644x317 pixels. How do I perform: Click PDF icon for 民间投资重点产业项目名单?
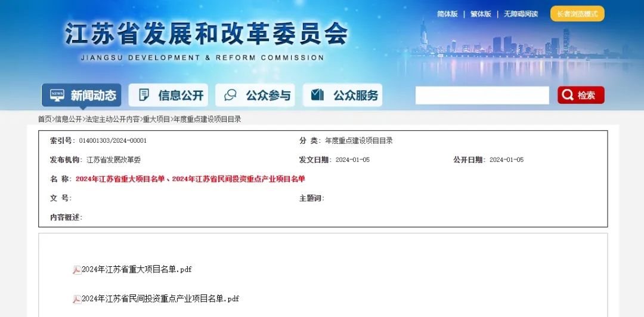(77, 299)
